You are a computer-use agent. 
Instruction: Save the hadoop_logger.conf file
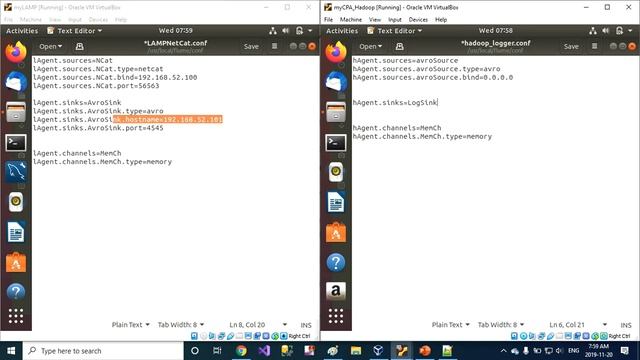(571, 47)
